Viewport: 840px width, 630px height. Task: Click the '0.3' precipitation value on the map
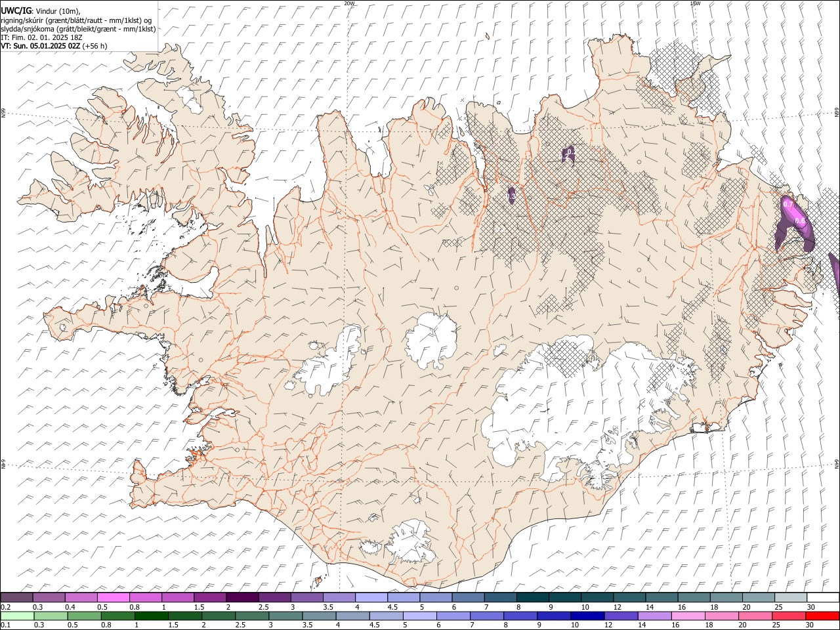click(511, 196)
